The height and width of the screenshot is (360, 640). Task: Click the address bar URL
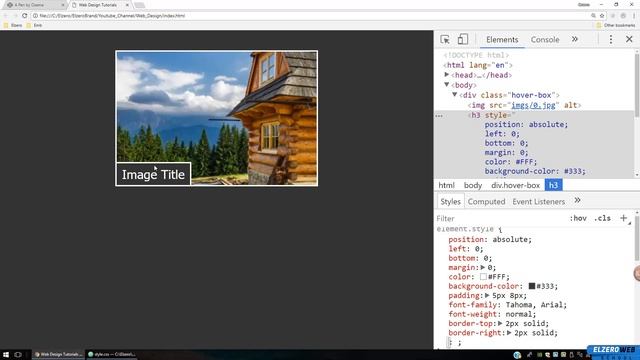112,16
